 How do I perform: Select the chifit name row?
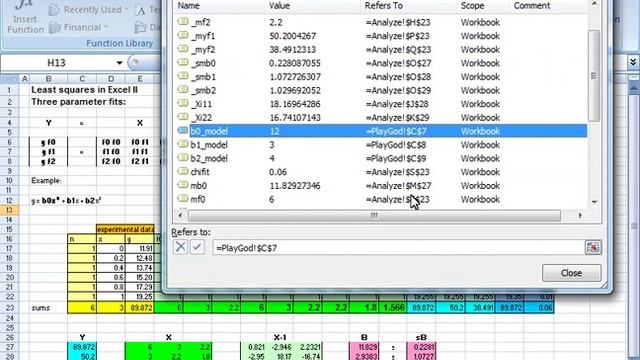(x=381, y=172)
